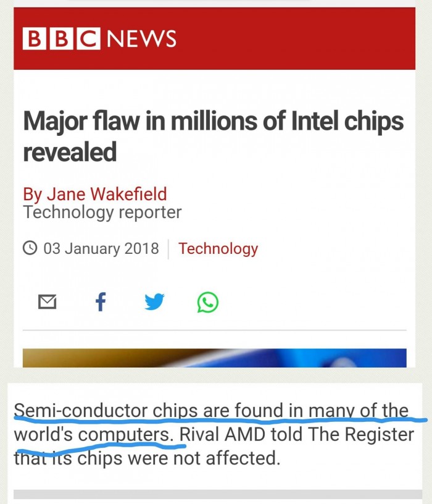The width and height of the screenshot is (432, 504).
Task: Click the clock icon beside the date
Action: click(30, 248)
